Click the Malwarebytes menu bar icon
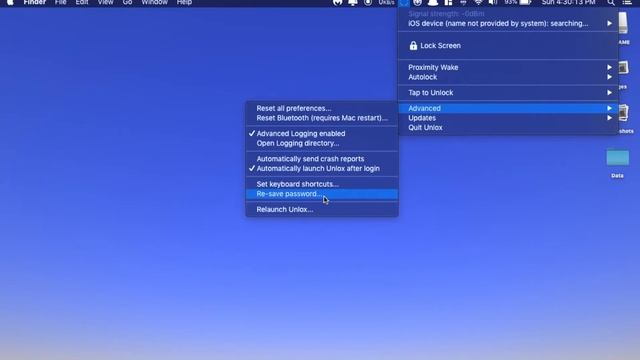 338,2
